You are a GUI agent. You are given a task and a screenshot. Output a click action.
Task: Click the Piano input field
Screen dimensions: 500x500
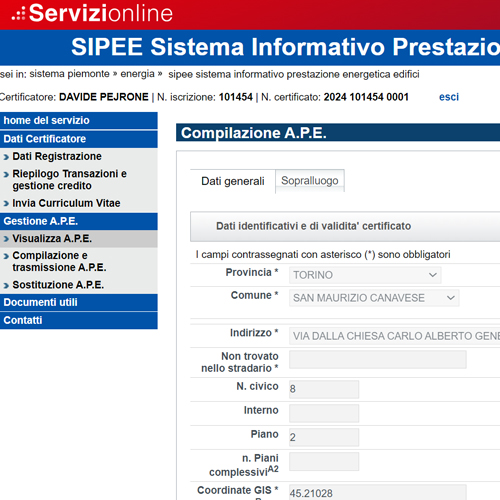pyautogui.click(x=324, y=437)
